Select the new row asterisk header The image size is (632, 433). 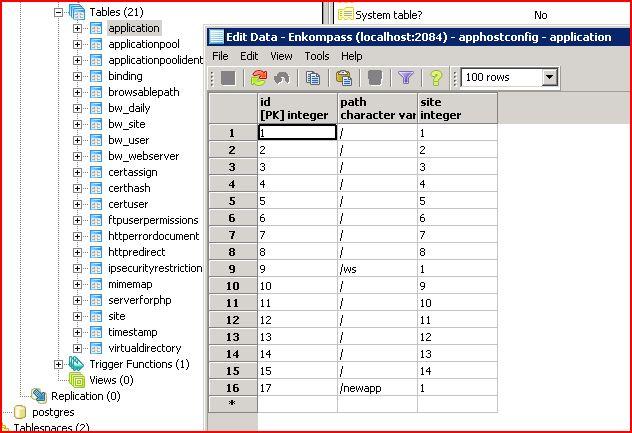tap(233, 404)
